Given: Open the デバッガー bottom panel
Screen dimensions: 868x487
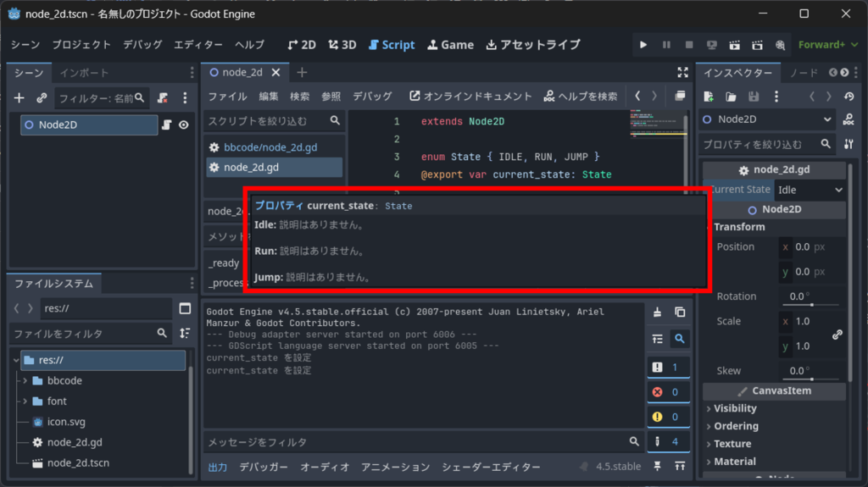Looking at the screenshot, I should (x=264, y=467).
